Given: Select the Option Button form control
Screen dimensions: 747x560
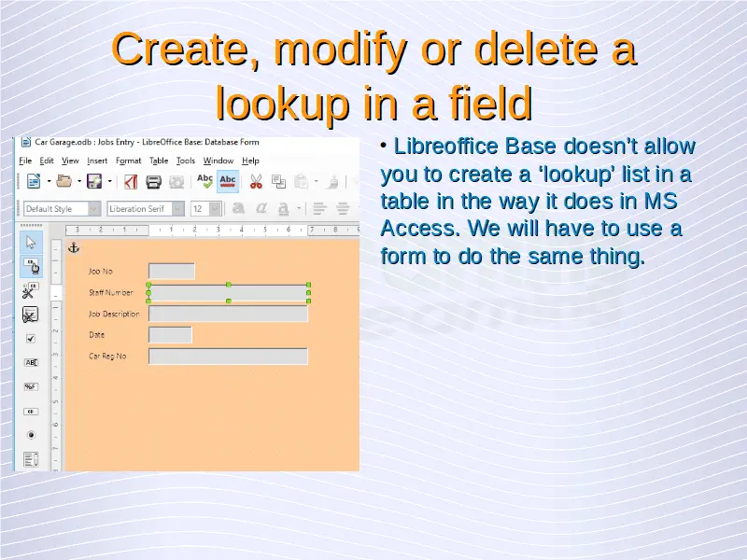Looking at the screenshot, I should click(x=31, y=435).
